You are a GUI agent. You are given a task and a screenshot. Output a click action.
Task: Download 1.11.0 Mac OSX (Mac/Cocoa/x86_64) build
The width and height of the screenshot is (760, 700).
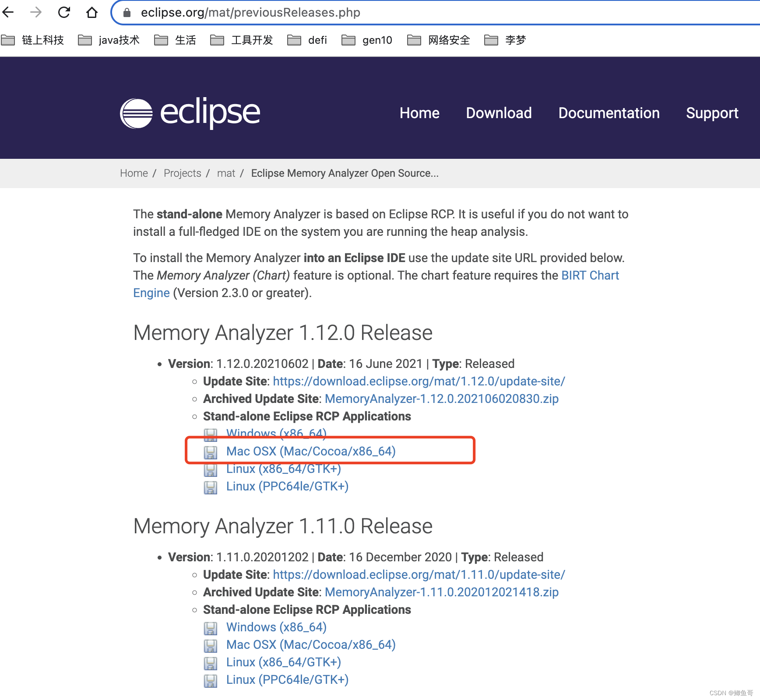pyautogui.click(x=311, y=644)
